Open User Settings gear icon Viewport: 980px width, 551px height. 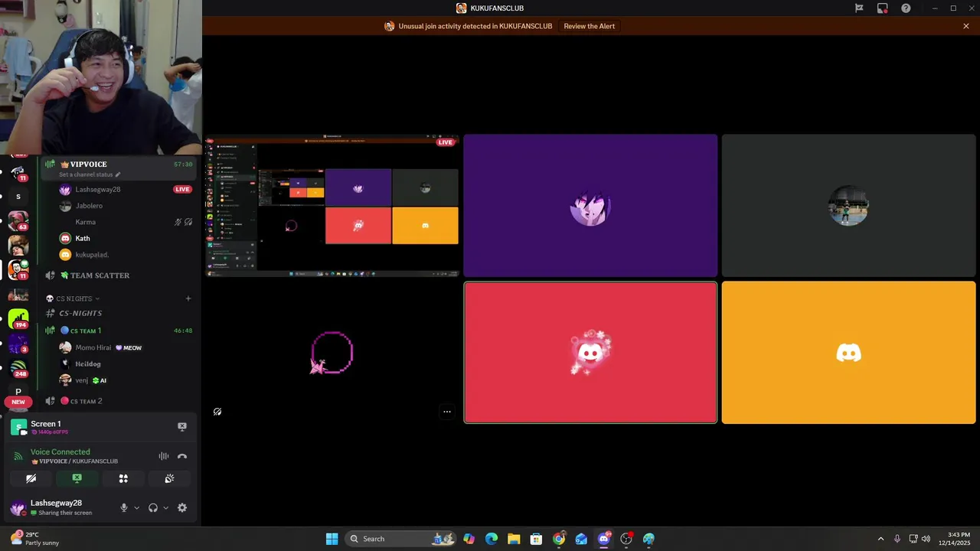tap(182, 507)
